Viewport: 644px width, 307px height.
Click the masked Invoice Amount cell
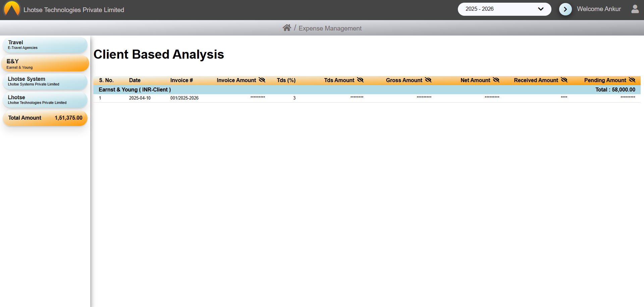258,98
